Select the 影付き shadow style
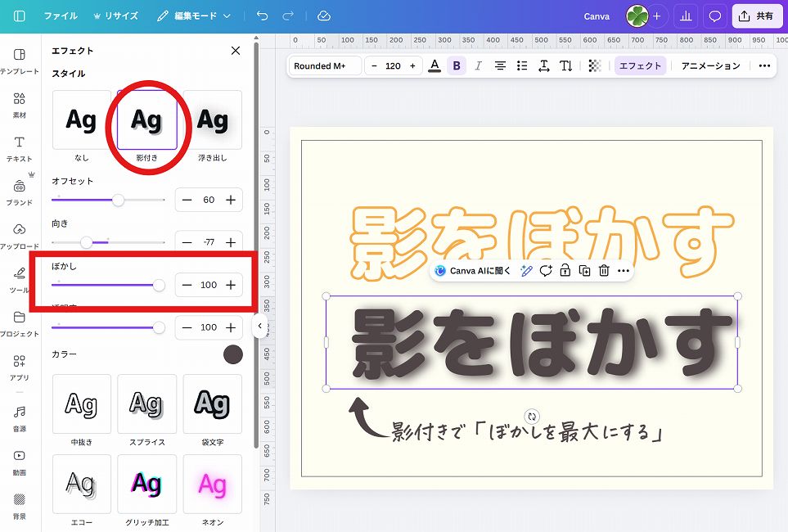Image resolution: width=788 pixels, height=532 pixels. tap(147, 120)
